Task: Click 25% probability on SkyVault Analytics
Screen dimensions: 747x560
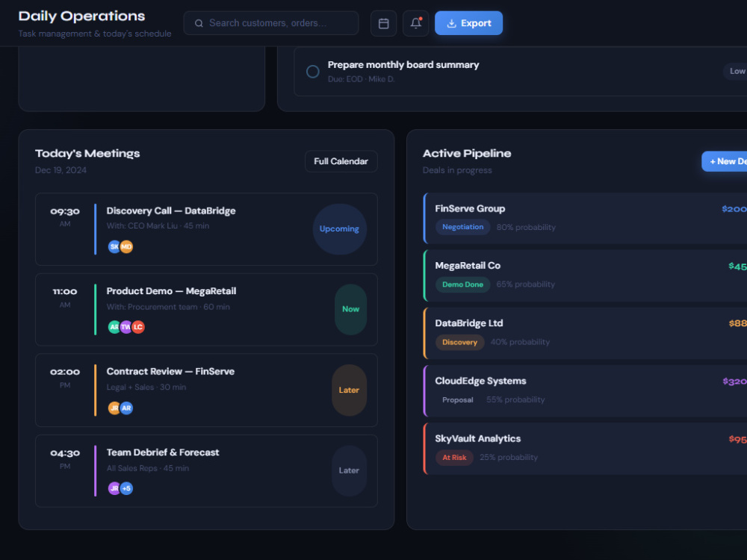Action: click(509, 458)
